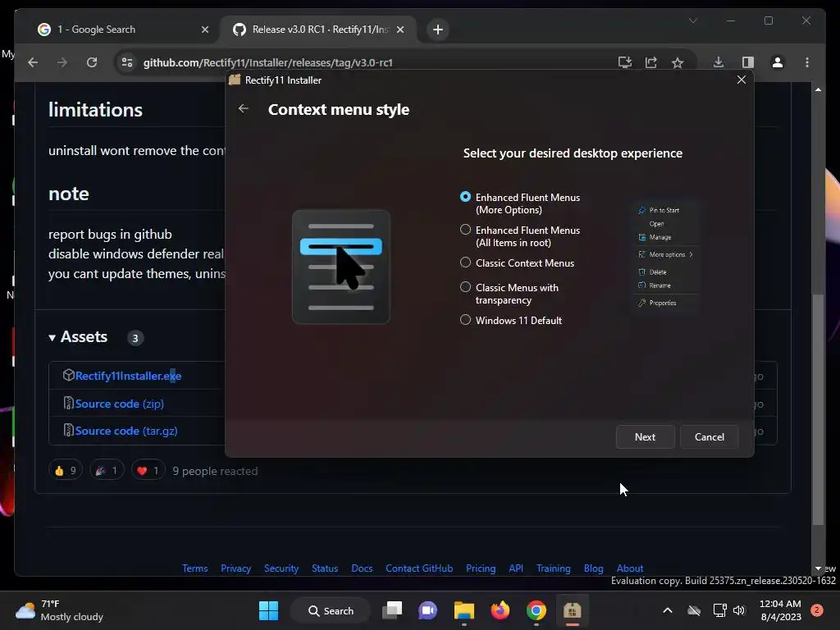
Task: Close the Google Search tab
Action: coord(204,30)
